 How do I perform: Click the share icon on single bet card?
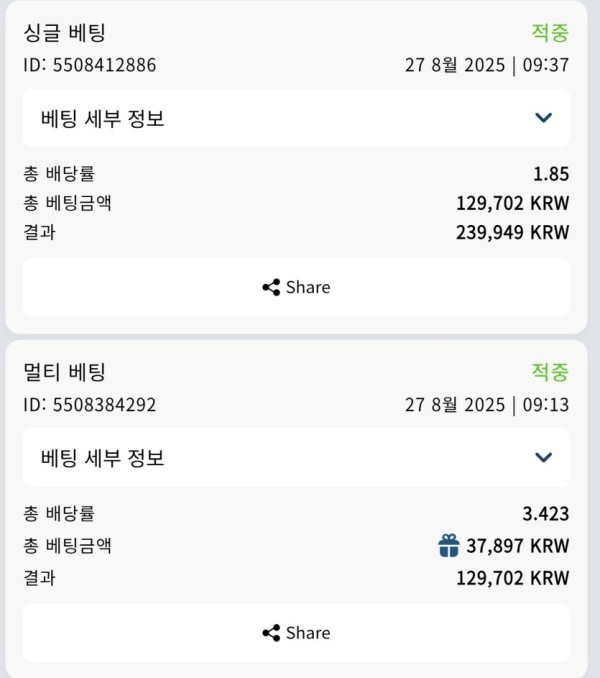(271, 288)
